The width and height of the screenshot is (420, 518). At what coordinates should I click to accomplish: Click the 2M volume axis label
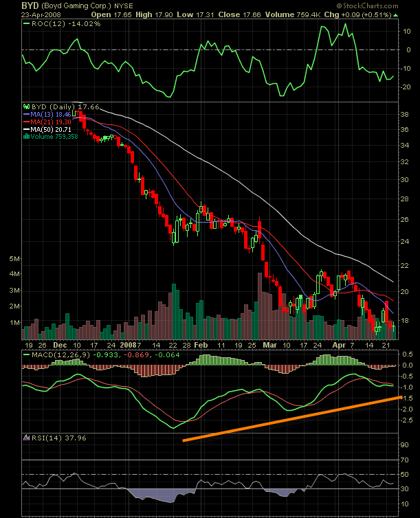point(14,306)
